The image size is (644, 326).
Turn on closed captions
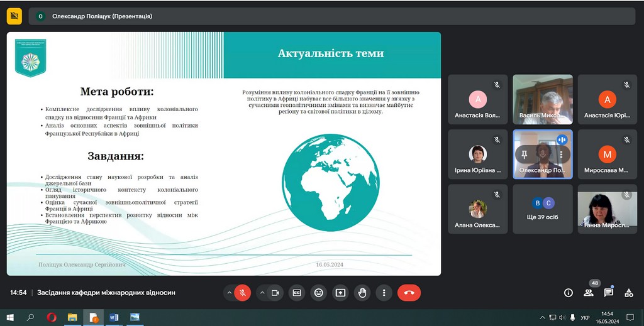[x=297, y=293]
